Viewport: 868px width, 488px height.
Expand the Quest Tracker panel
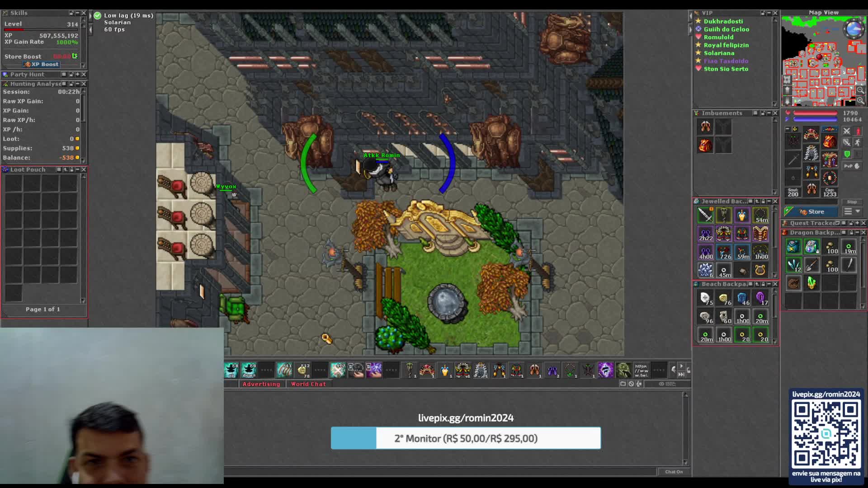[x=857, y=223]
